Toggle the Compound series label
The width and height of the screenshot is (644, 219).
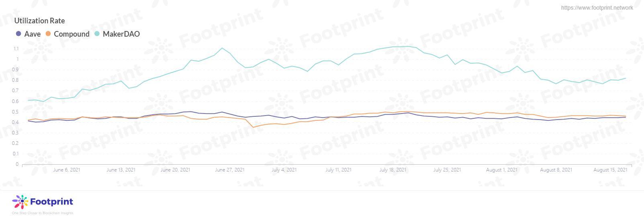coord(72,34)
